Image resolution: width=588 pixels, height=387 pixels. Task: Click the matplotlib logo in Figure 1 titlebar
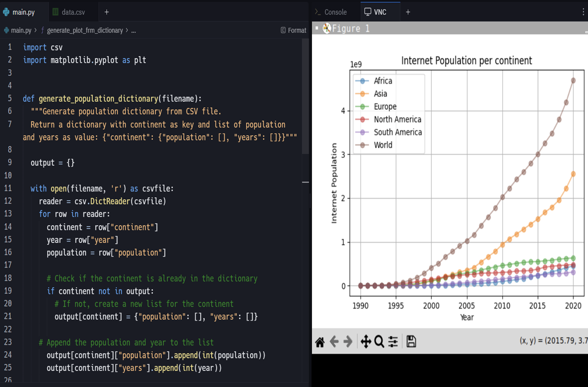(x=327, y=29)
